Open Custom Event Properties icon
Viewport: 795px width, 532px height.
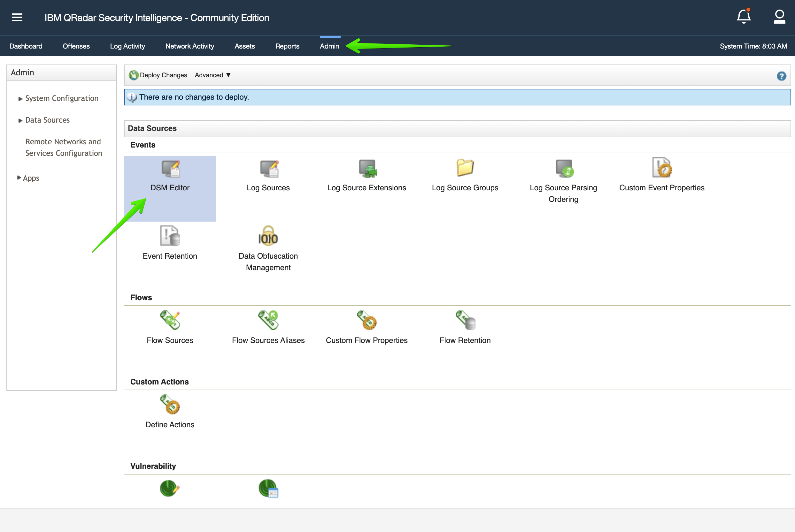(662, 167)
